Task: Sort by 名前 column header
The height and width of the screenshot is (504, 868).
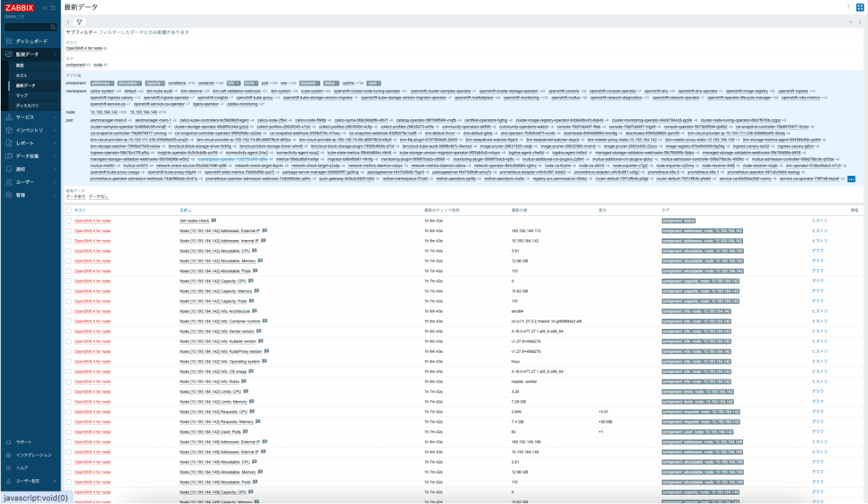Action: point(185,210)
